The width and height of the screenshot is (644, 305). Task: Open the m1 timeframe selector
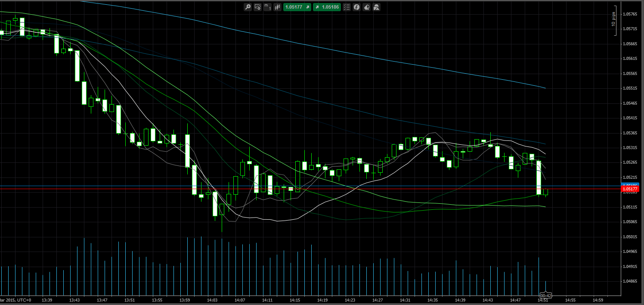click(x=267, y=7)
